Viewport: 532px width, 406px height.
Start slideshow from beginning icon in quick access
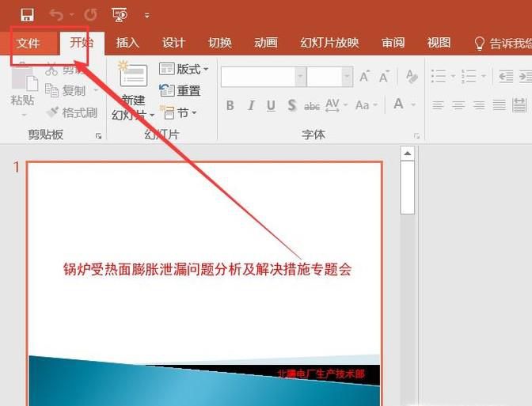click(x=120, y=15)
